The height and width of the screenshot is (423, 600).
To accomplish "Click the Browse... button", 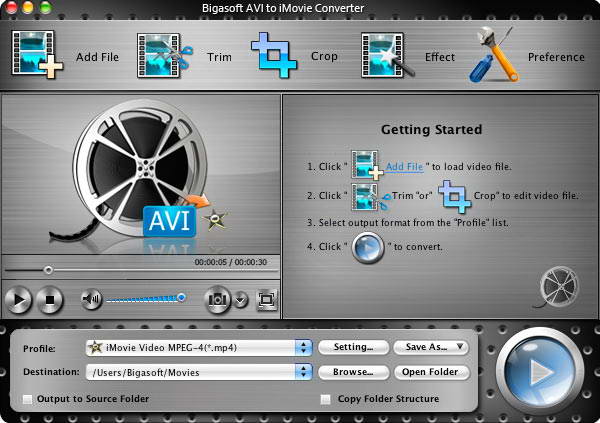I will 353,372.
